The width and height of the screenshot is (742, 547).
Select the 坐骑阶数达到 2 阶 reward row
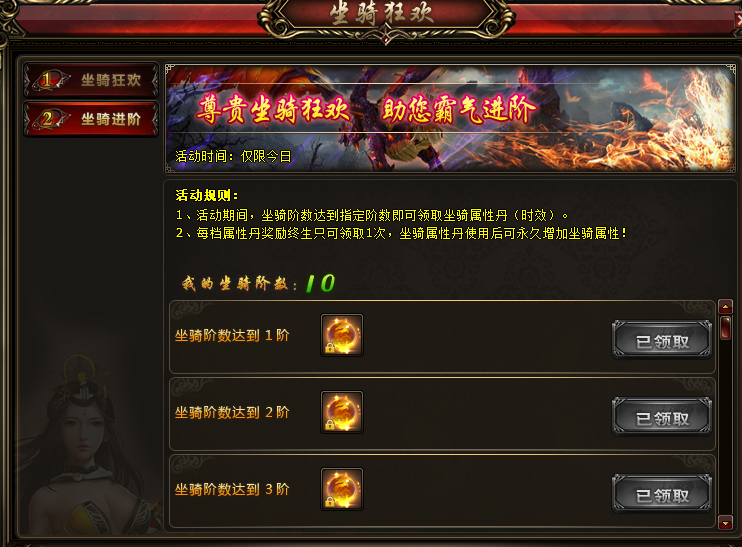click(x=442, y=414)
